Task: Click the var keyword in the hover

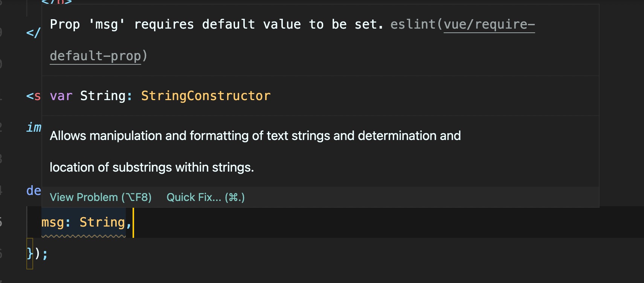Action: [x=61, y=96]
